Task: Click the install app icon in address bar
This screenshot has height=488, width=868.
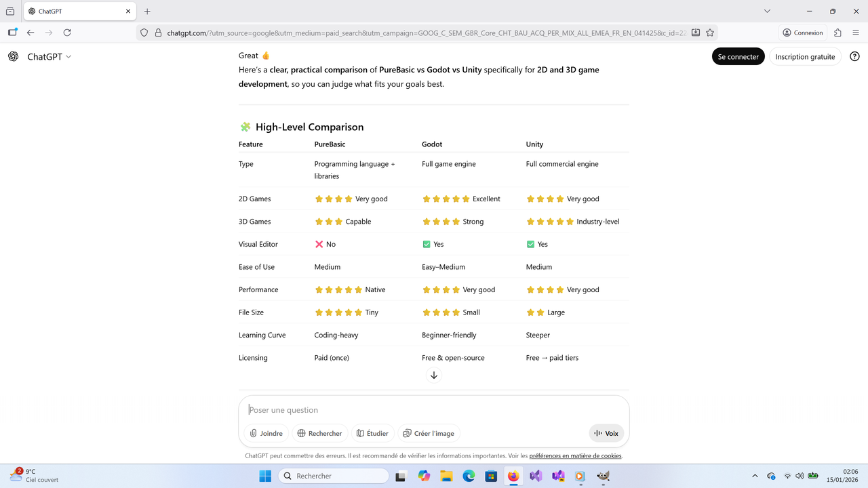Action: coord(696,33)
